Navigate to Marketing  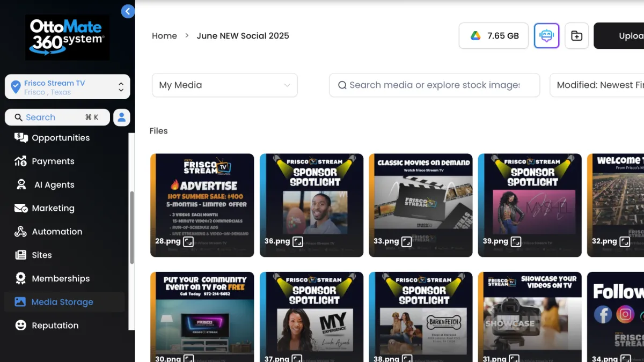click(x=52, y=208)
